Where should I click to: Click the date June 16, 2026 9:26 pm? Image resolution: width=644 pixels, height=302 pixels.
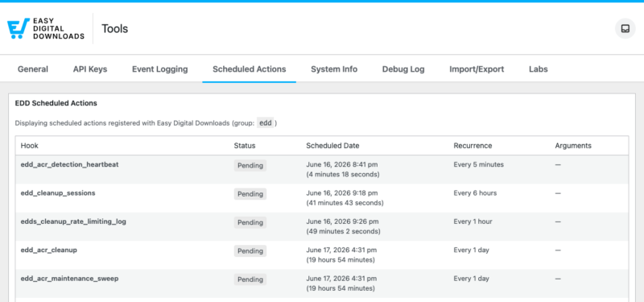342,221
